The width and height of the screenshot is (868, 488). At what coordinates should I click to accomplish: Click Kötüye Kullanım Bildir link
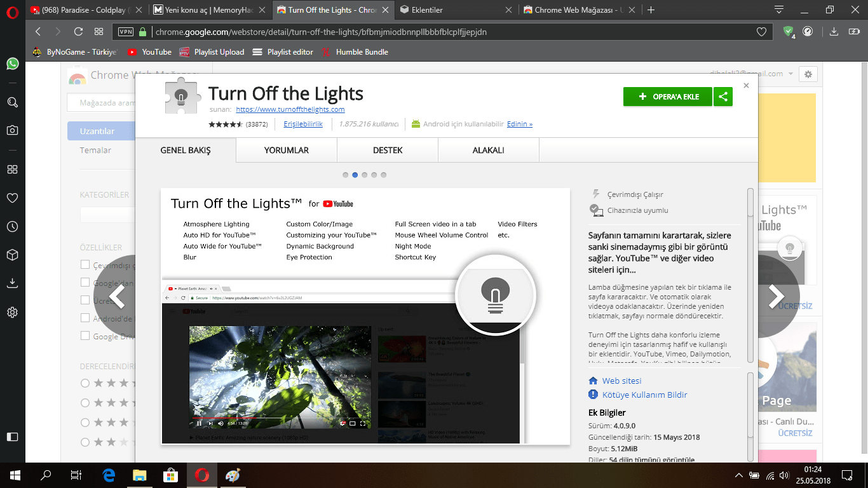[x=645, y=395]
